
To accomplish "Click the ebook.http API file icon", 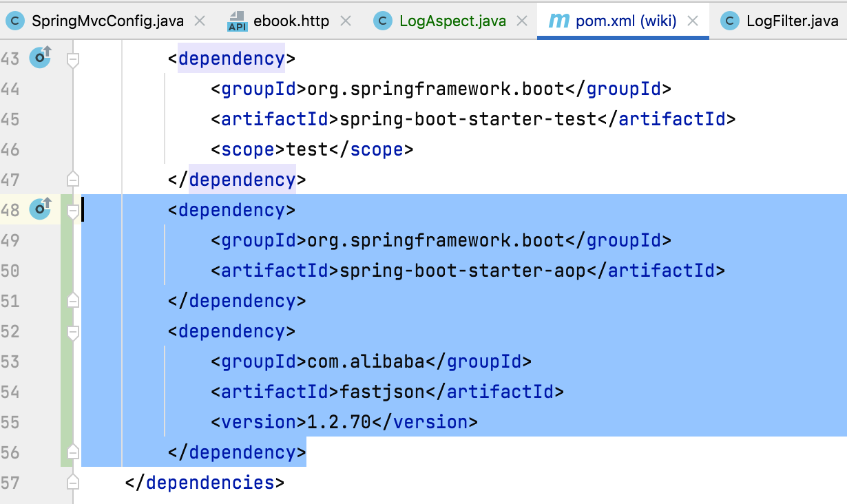I will (238, 21).
